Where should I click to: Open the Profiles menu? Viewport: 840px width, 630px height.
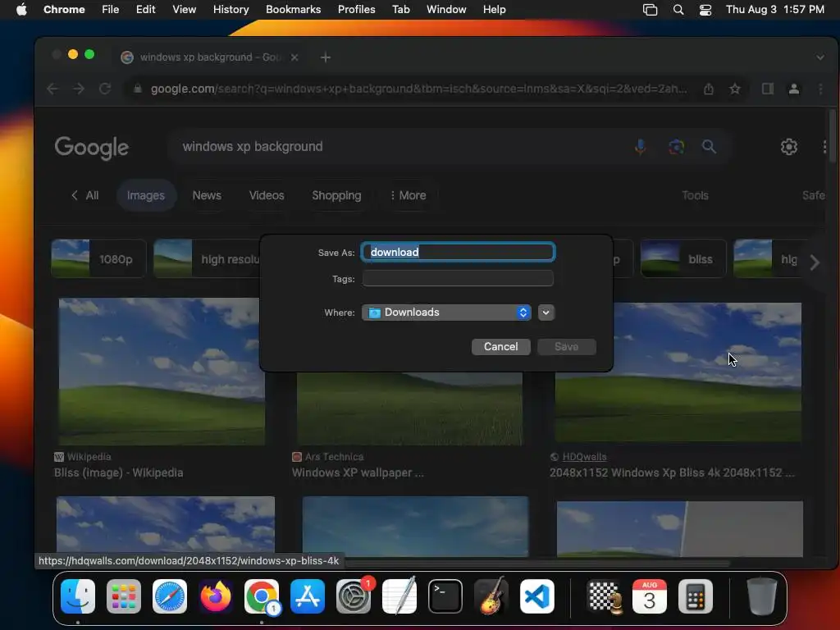pos(356,10)
